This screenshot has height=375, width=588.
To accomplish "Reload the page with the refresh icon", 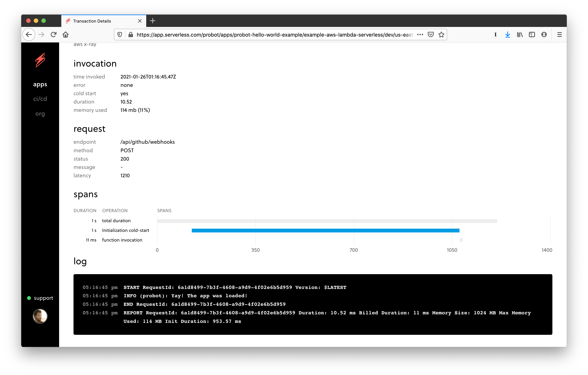I will (x=53, y=35).
